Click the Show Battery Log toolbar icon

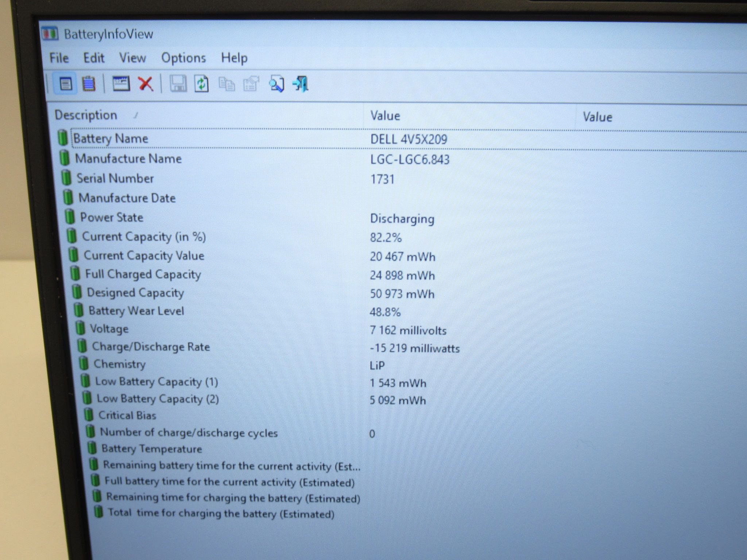[x=89, y=84]
